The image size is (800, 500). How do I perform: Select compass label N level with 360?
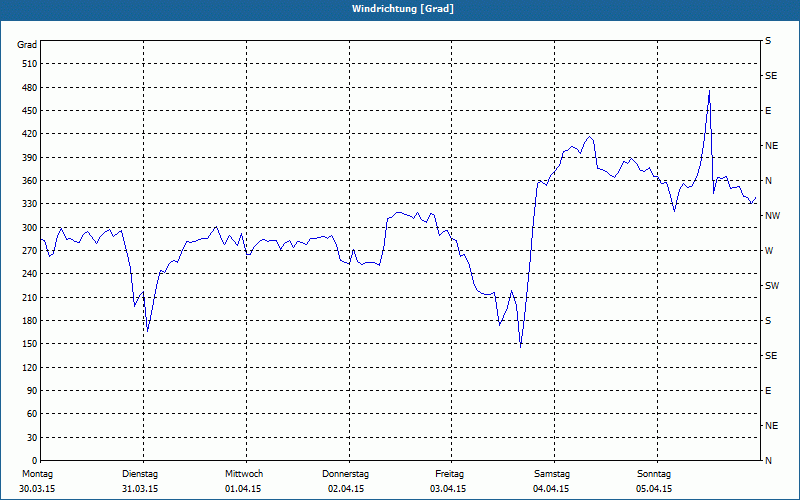(x=768, y=181)
